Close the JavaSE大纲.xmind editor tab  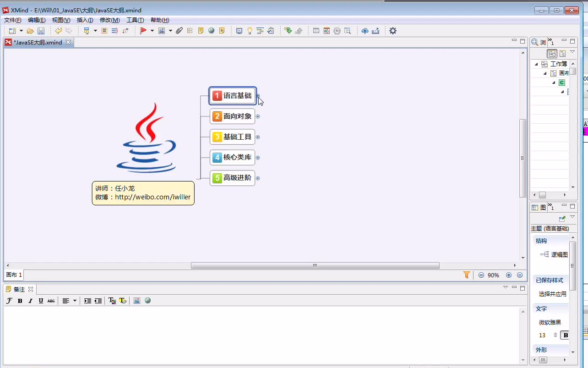(68, 42)
